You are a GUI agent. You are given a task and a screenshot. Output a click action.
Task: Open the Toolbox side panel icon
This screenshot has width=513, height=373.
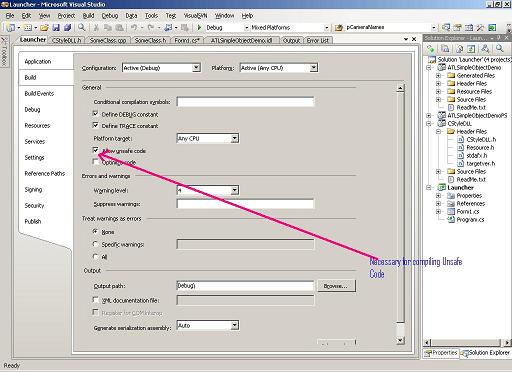[4, 51]
